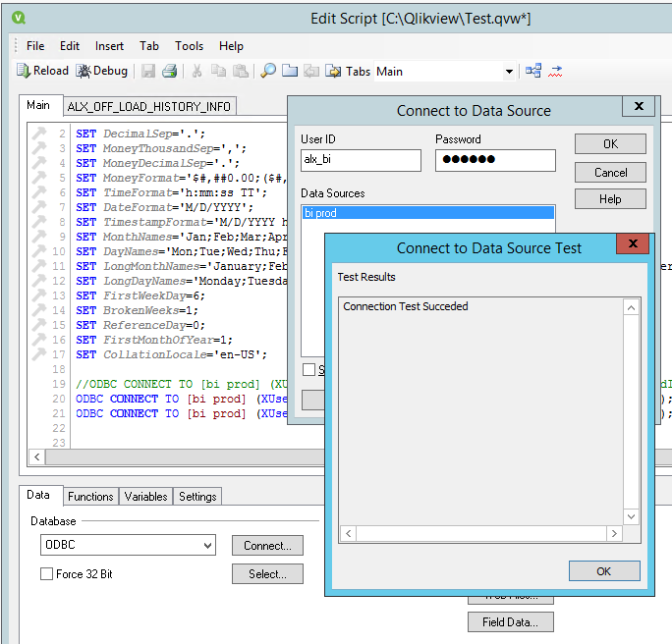This screenshot has width=672, height=644.
Task: Click the Cut scissors icon
Action: tap(196, 71)
